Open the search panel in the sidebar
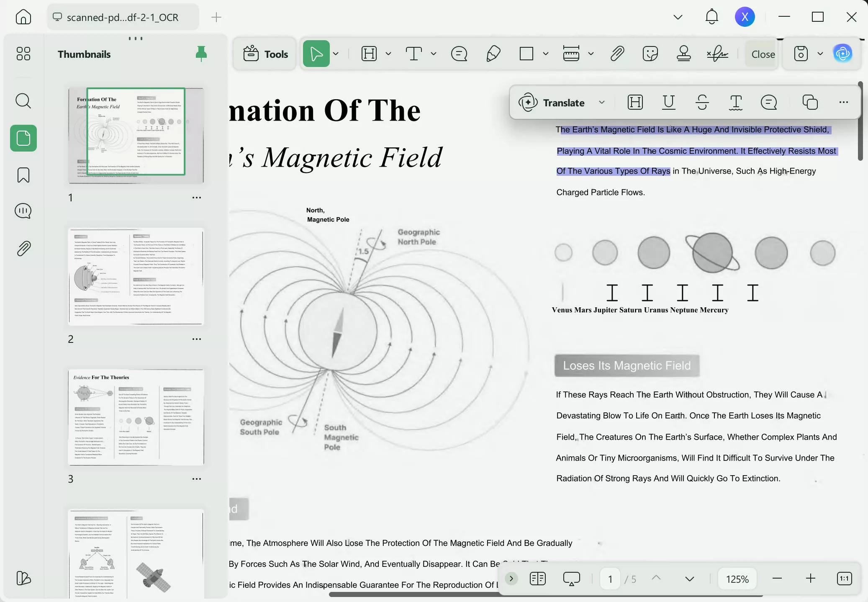This screenshot has width=868, height=602. pos(23,100)
